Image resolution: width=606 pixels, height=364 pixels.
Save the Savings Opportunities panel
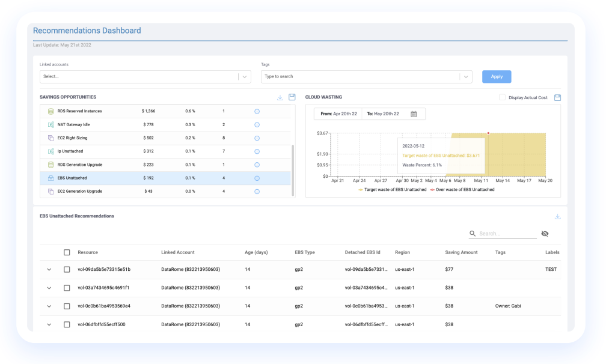(292, 97)
